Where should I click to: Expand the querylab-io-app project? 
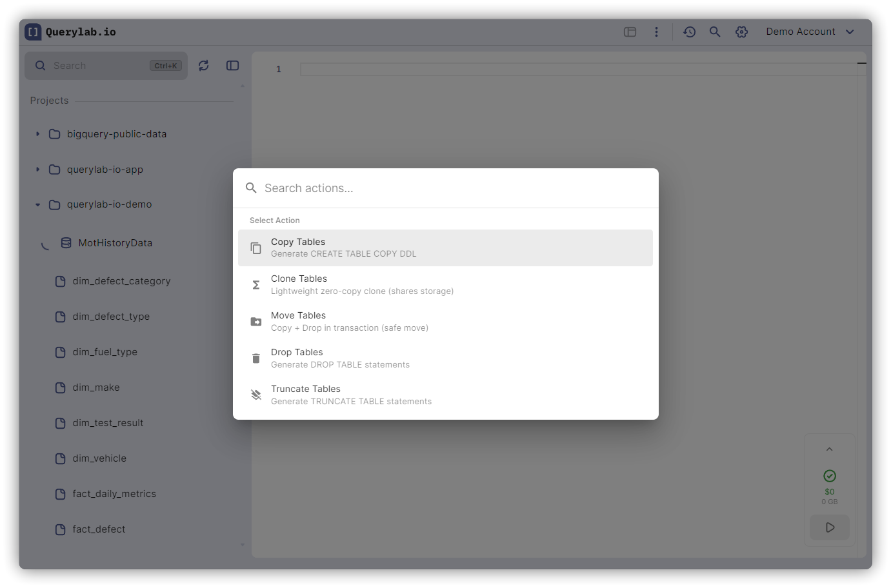point(38,170)
